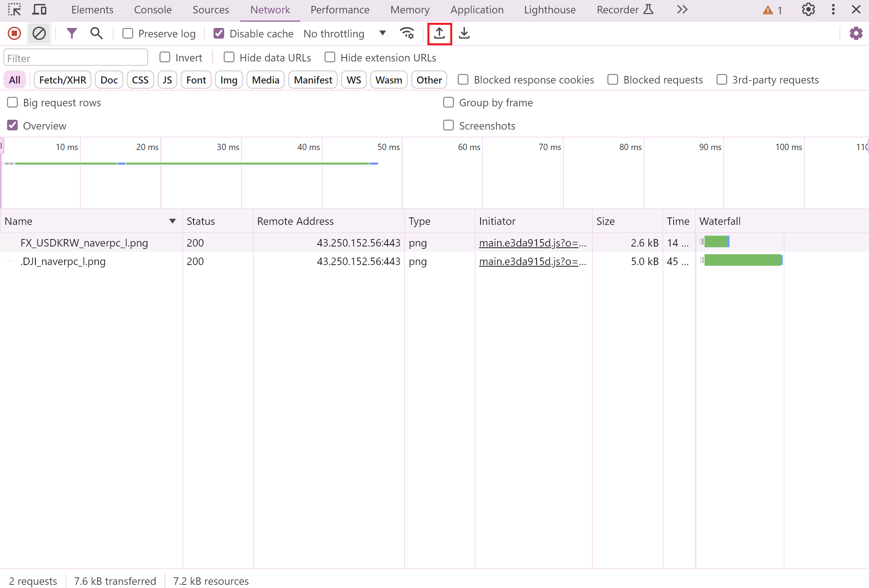Toggle the device toolbar icon

coord(39,9)
